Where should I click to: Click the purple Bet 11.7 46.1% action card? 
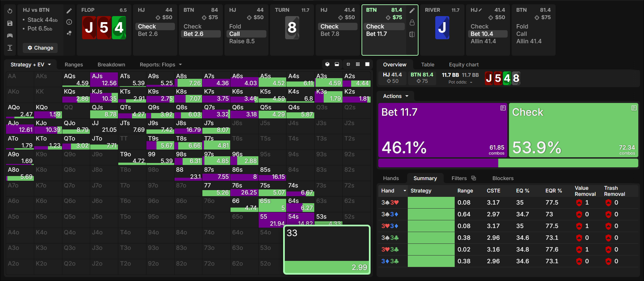coord(443,130)
